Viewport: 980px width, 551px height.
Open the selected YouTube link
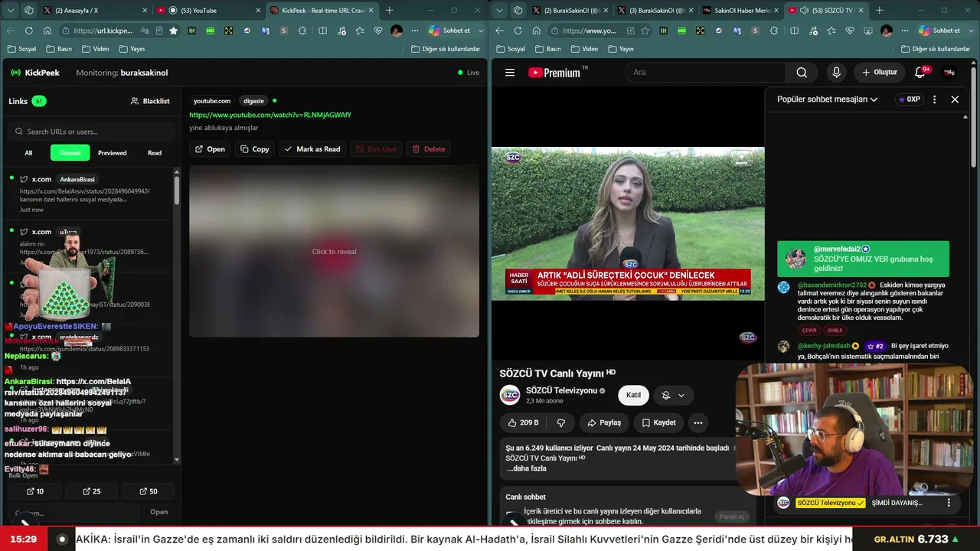click(210, 149)
